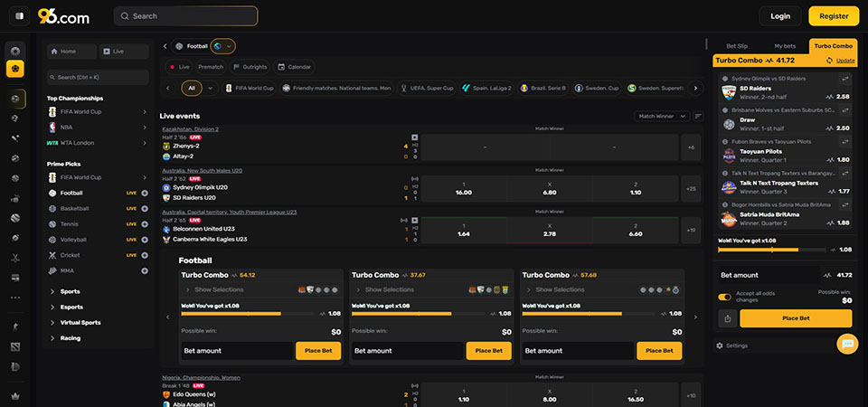
Task: Refresh the Turbo Combo with the Update icon
Action: coord(829,61)
